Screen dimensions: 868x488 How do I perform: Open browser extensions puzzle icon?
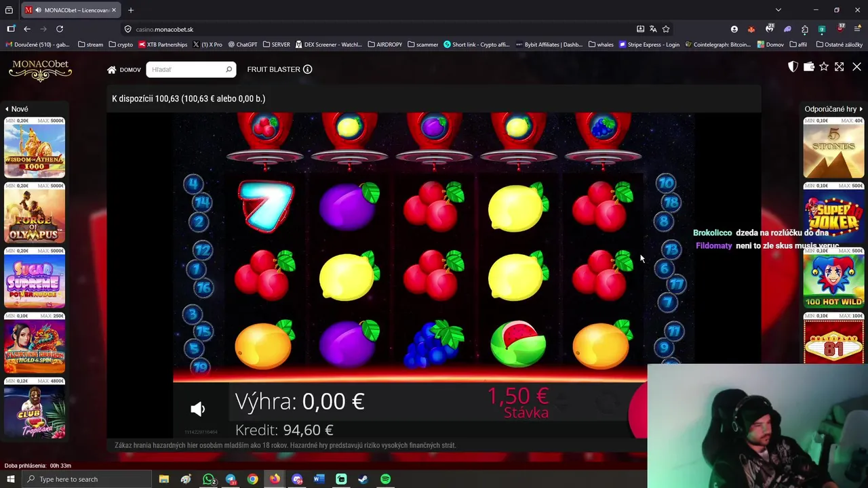tap(804, 29)
